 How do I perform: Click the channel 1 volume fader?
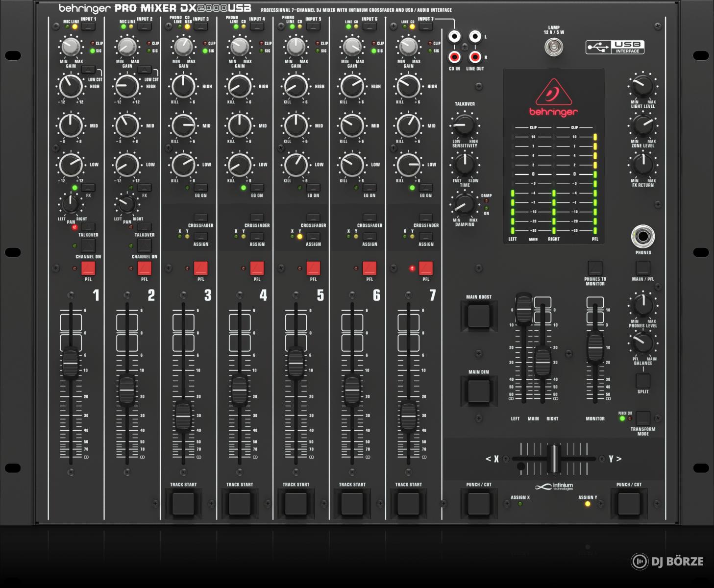pos(71,363)
